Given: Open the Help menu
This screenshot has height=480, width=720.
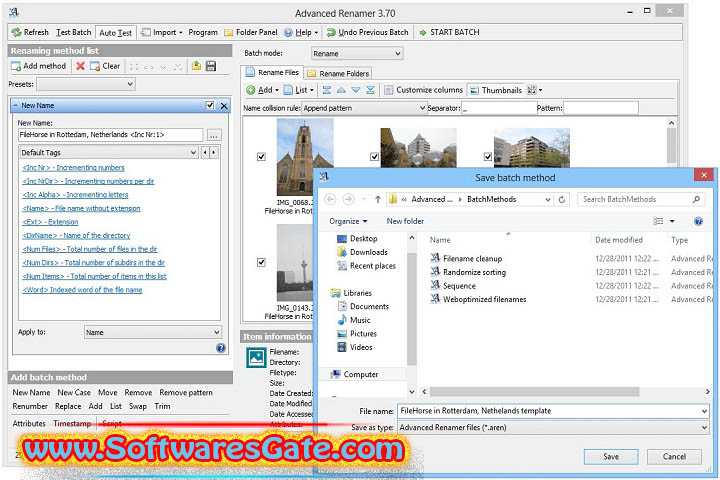Looking at the screenshot, I should [301, 32].
